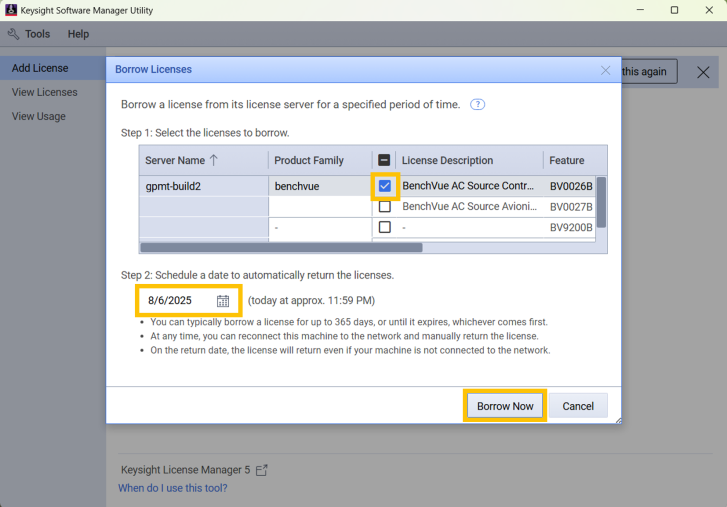
Task: Click the BV0026B feature cell
Action: click(x=571, y=186)
